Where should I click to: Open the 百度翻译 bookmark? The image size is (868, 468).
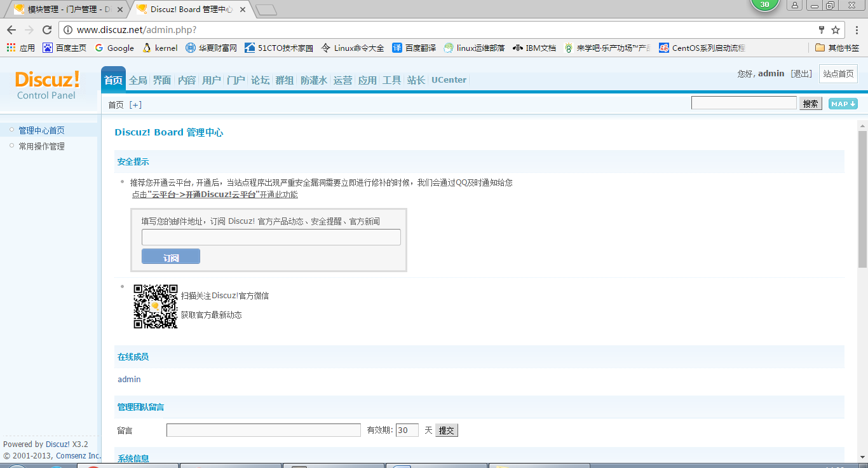(414, 48)
